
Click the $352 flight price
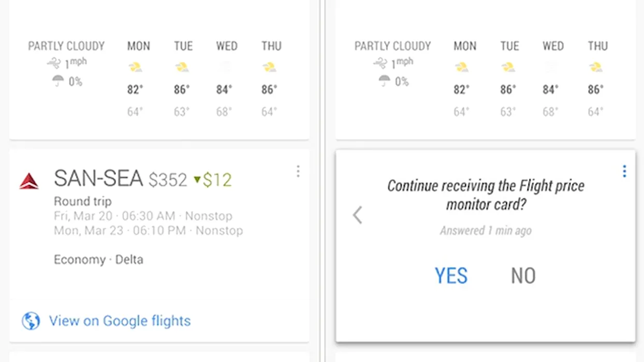(168, 180)
